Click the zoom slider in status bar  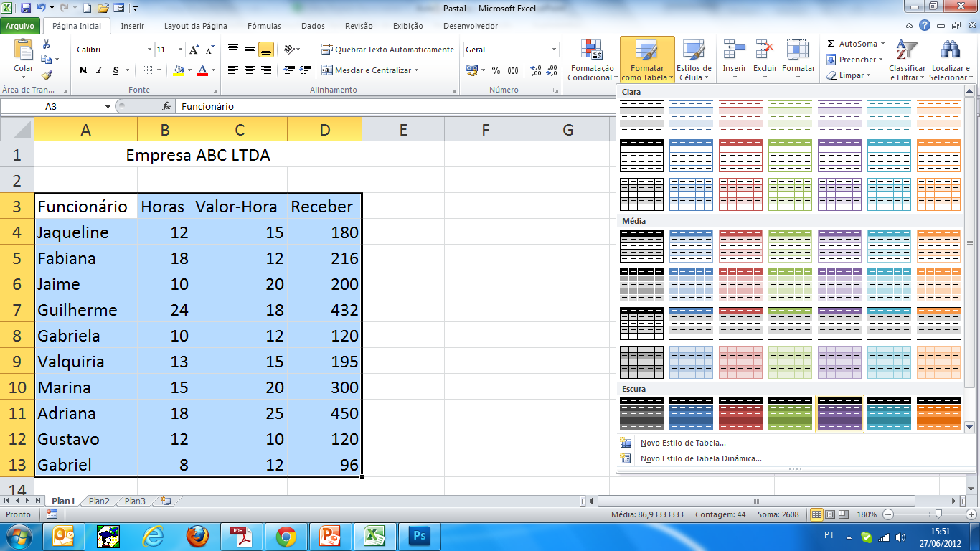(938, 514)
